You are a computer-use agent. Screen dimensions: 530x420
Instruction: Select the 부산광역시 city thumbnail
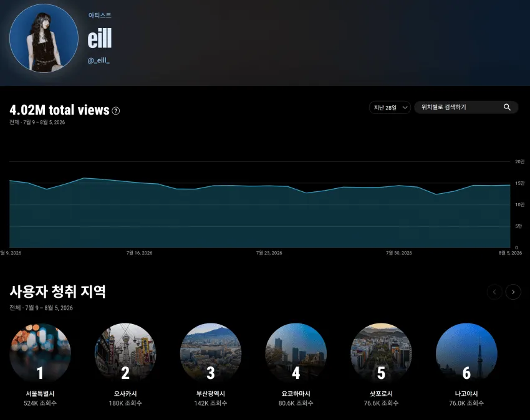211,353
